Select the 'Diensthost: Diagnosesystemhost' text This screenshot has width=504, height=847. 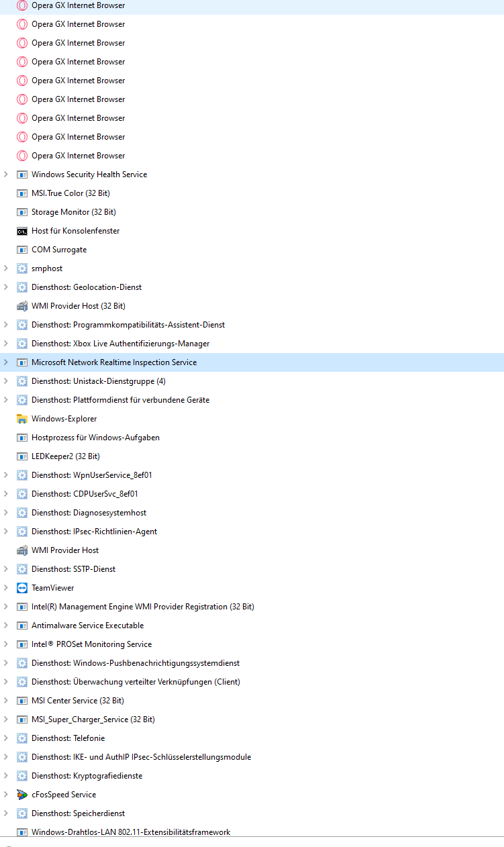tap(89, 513)
